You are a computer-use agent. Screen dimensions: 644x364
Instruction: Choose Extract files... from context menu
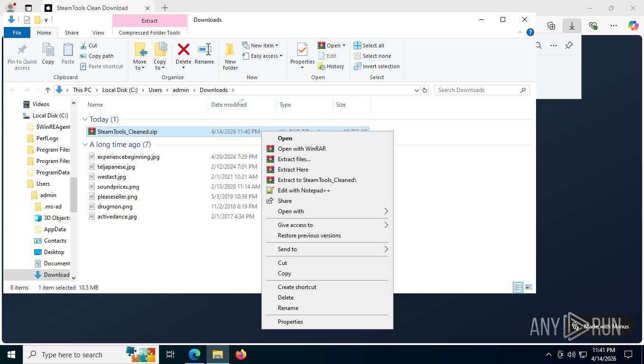(x=327, y=159)
